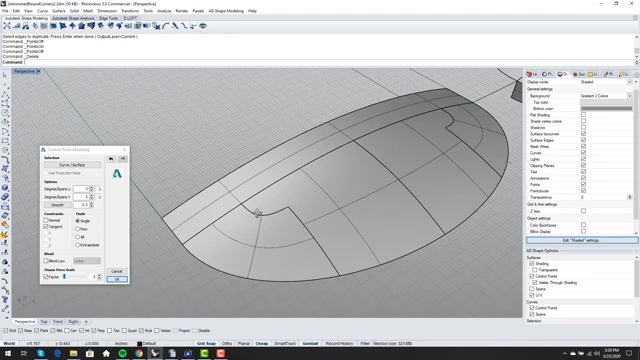This screenshot has height=360, width=640.
Task: Click the curved arc tool icon in the toolbar
Action: click(x=166, y=26)
